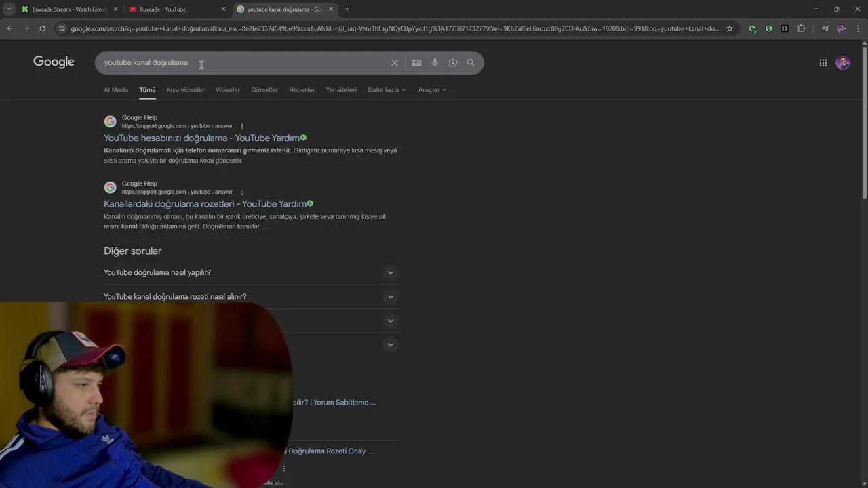Open the Google account avatar on the page
868x488 pixels.
tap(843, 63)
